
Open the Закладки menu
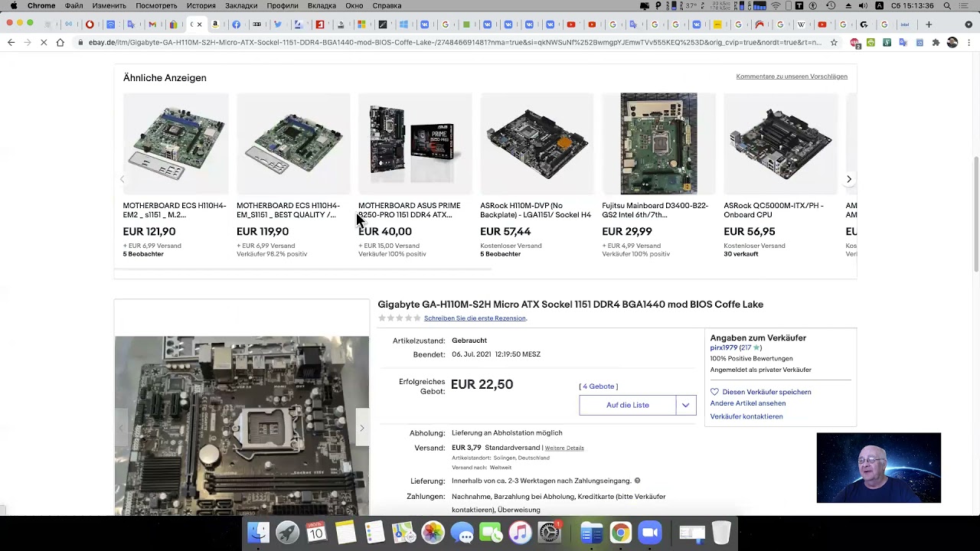coord(241,5)
